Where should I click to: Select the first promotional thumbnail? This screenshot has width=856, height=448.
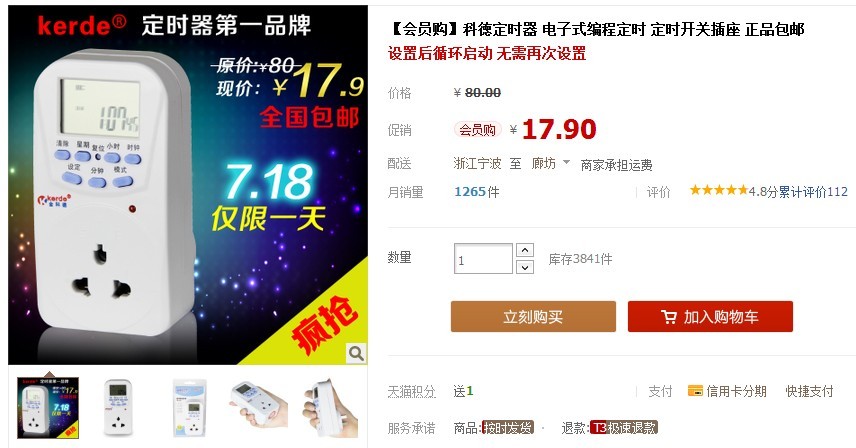point(48,408)
